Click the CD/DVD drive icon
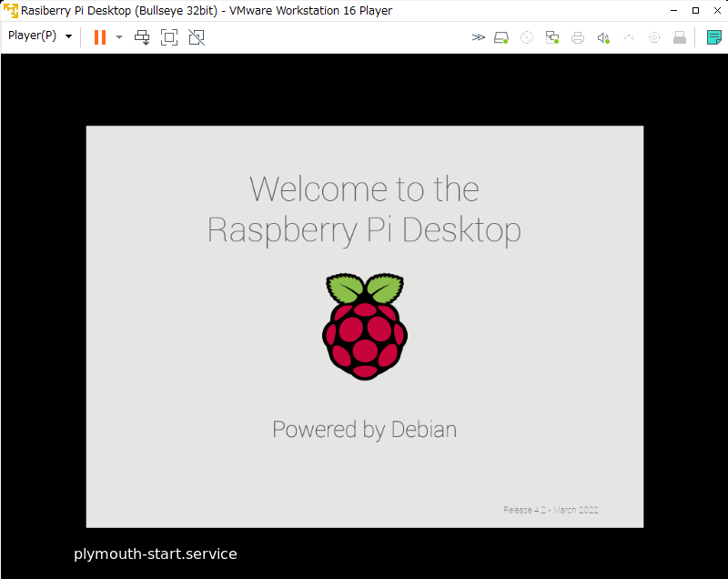Image resolution: width=728 pixels, height=579 pixels. click(527, 37)
